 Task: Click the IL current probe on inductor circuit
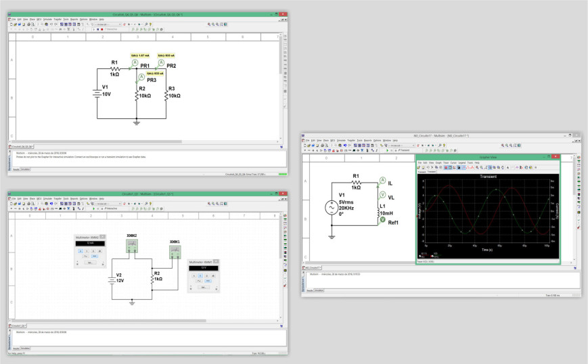point(382,181)
